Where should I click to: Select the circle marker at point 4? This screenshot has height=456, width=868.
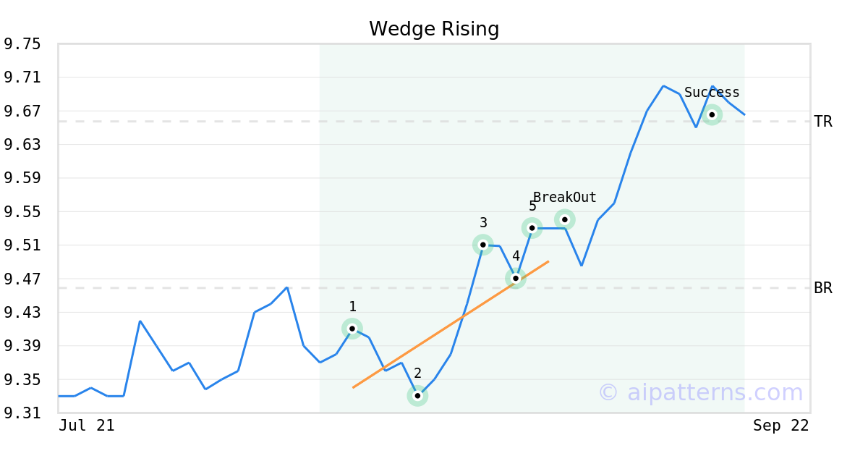tap(516, 278)
